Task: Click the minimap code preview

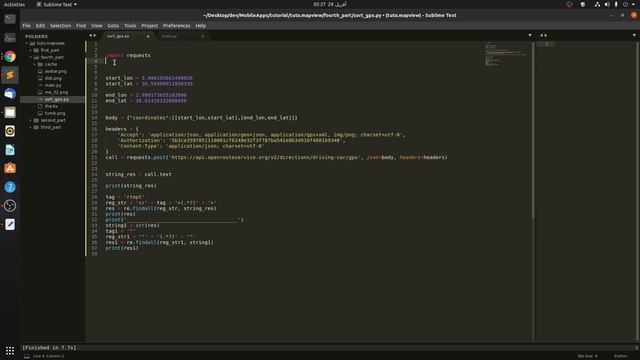Action: (x=505, y=54)
